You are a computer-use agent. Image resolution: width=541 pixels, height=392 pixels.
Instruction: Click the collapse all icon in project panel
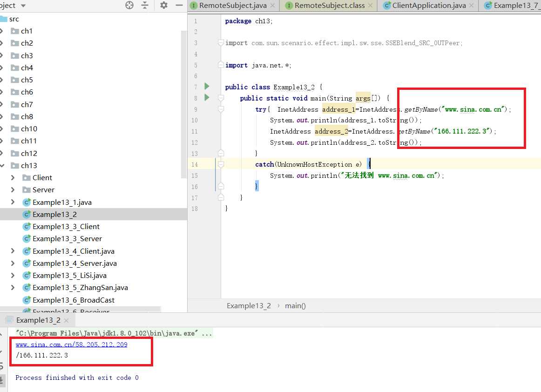coord(145,5)
